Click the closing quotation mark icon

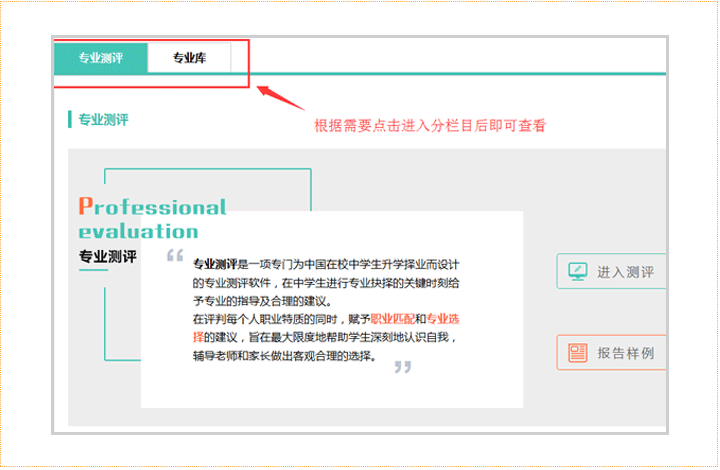click(x=402, y=367)
